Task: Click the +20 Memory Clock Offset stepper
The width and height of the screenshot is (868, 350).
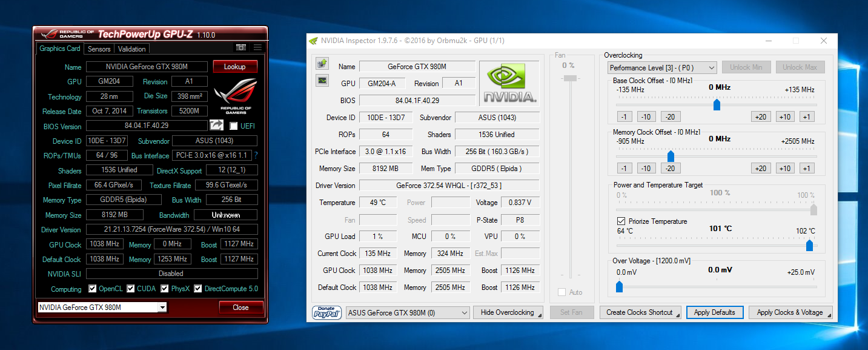Action: point(760,169)
